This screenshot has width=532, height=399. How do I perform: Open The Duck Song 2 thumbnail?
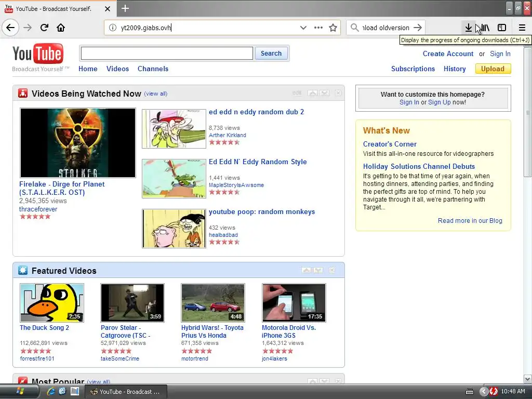[52, 303]
